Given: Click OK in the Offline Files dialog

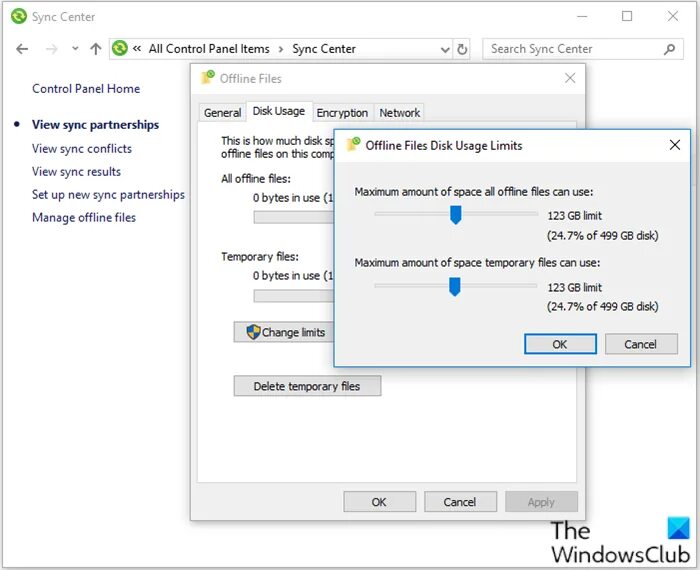Looking at the screenshot, I should tap(379, 502).
